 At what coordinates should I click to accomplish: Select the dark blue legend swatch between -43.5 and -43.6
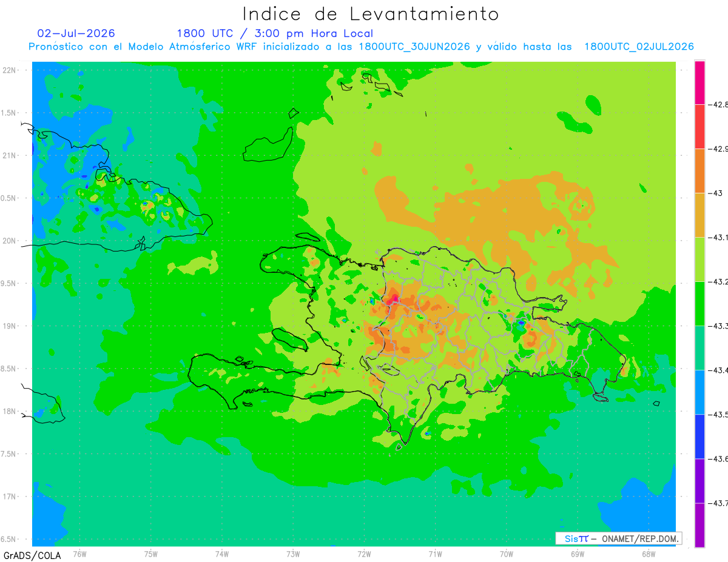699,436
